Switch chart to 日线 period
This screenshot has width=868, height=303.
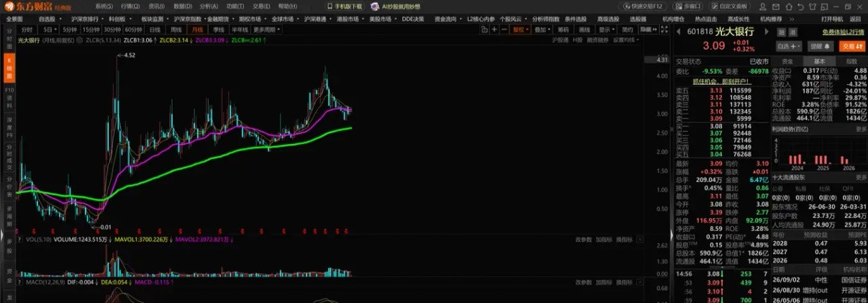pyautogui.click(x=155, y=30)
